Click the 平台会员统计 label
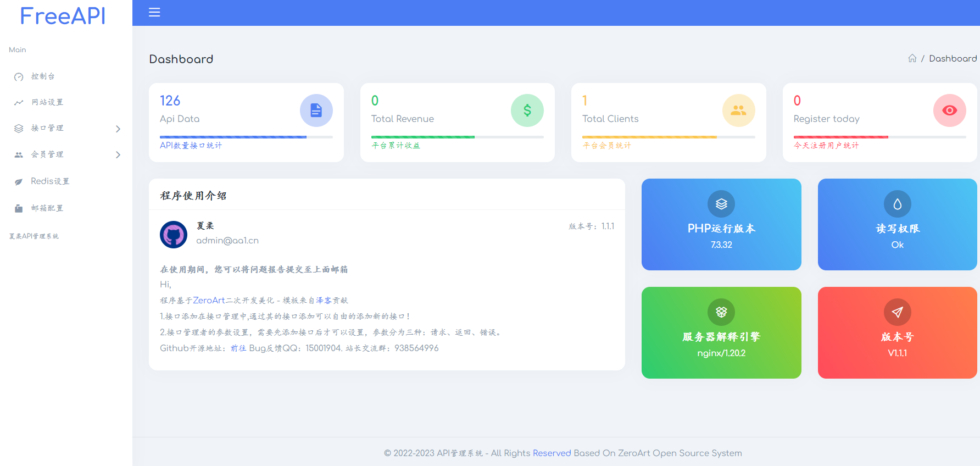Viewport: 980px width, 466px height. point(606,146)
